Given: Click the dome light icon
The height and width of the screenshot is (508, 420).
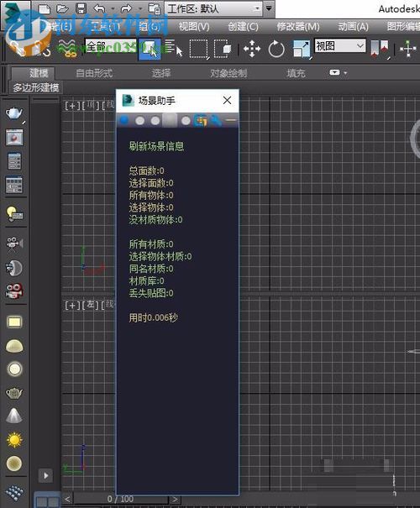Looking at the screenshot, I should click(x=14, y=346).
